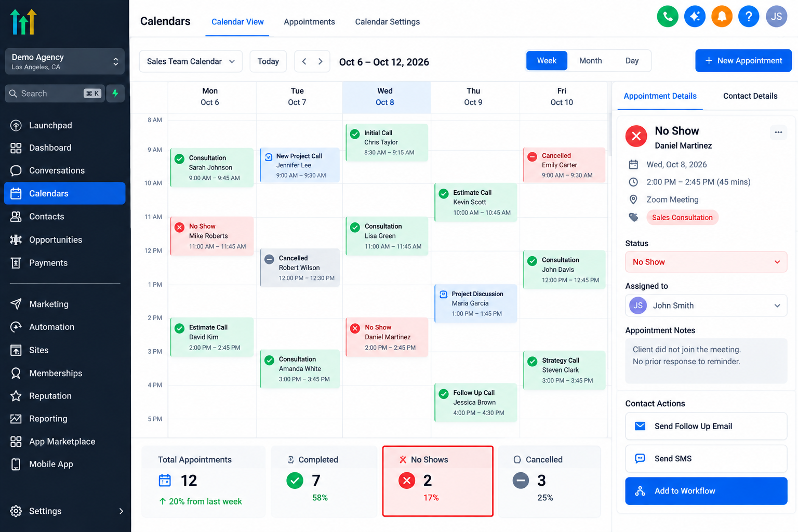798x532 pixels.
Task: Switch calendar to Week view
Action: pyautogui.click(x=547, y=61)
